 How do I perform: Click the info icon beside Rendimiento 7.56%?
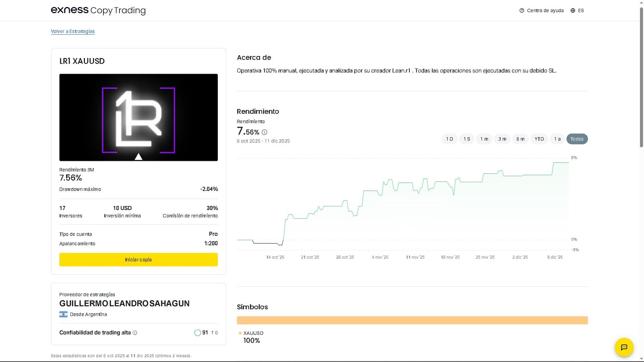[264, 132]
